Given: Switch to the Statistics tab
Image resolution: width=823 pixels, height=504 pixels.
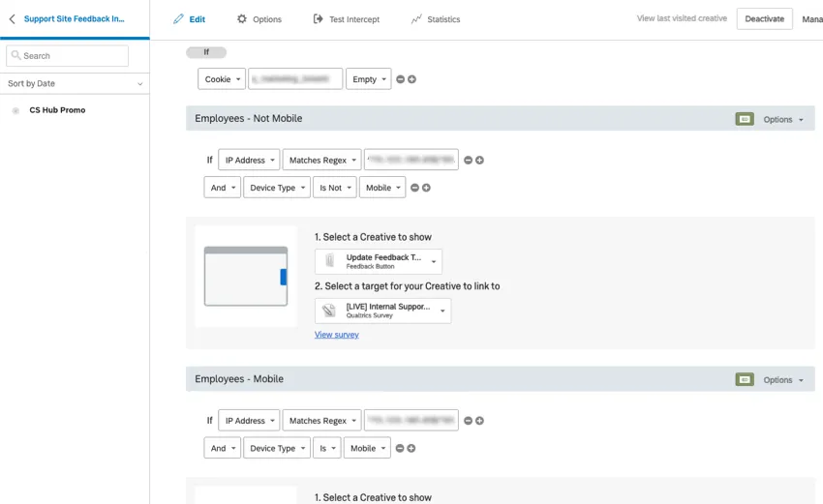Looking at the screenshot, I should click(x=435, y=19).
